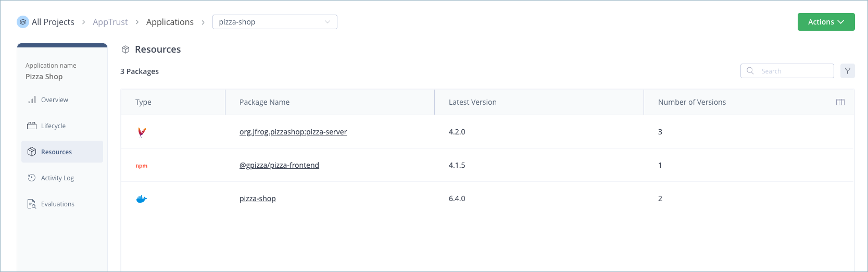Open the pizza-shop application dropdown
The width and height of the screenshot is (868, 272).
point(275,22)
